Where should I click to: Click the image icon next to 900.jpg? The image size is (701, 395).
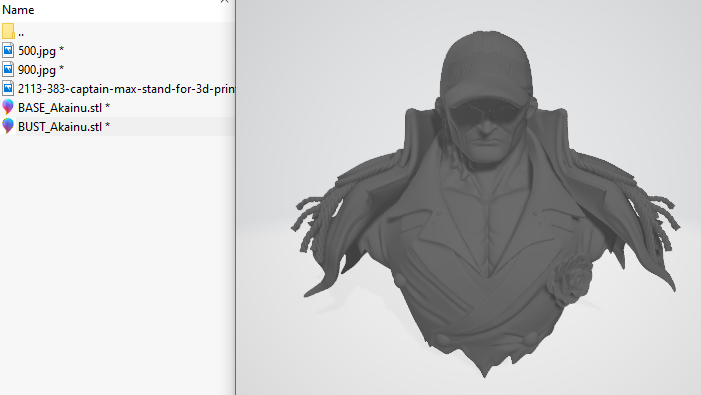pos(8,69)
